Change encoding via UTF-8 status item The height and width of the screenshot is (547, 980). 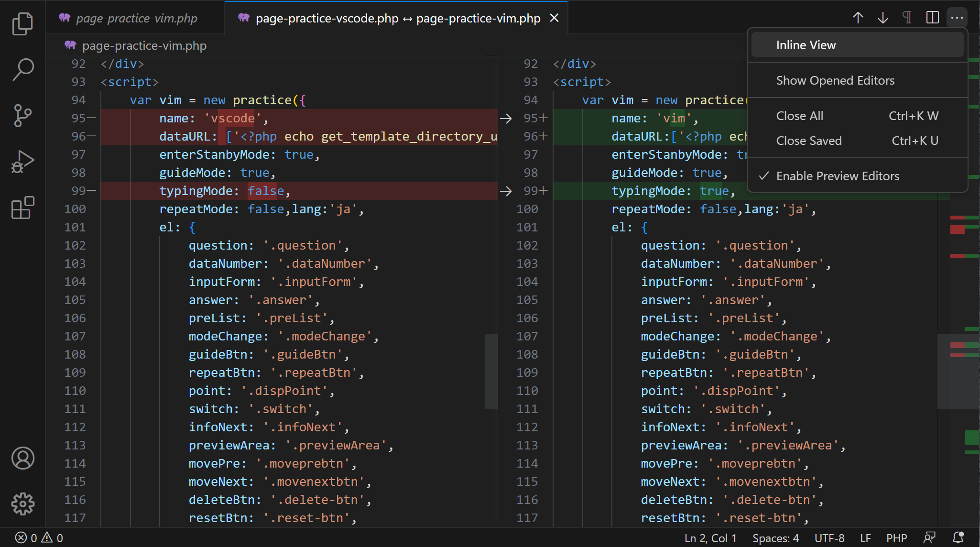coord(829,538)
